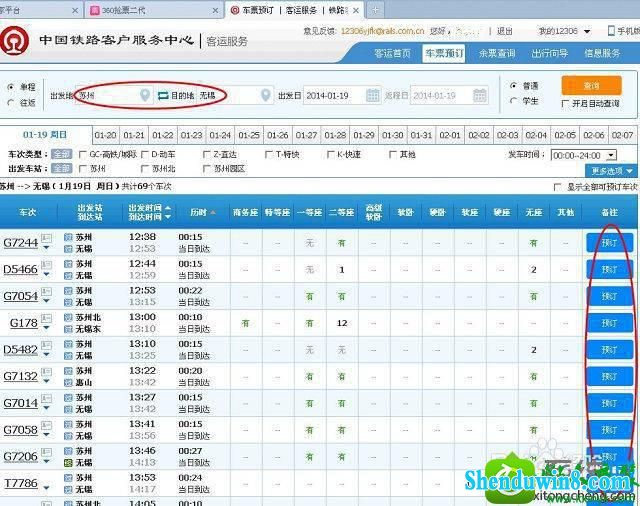Screen dimensions: 640x506
Task: Book train G178 with 预订 button
Action: click(x=609, y=323)
